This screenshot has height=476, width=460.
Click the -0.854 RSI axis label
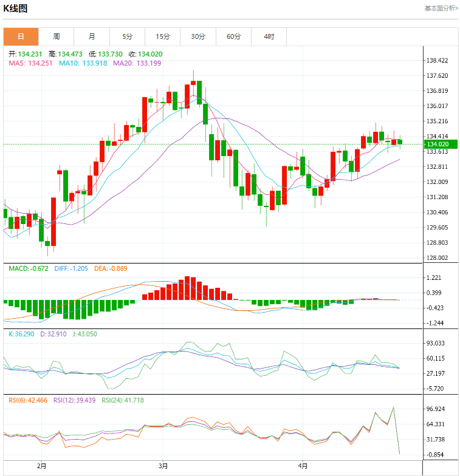pyautogui.click(x=435, y=455)
